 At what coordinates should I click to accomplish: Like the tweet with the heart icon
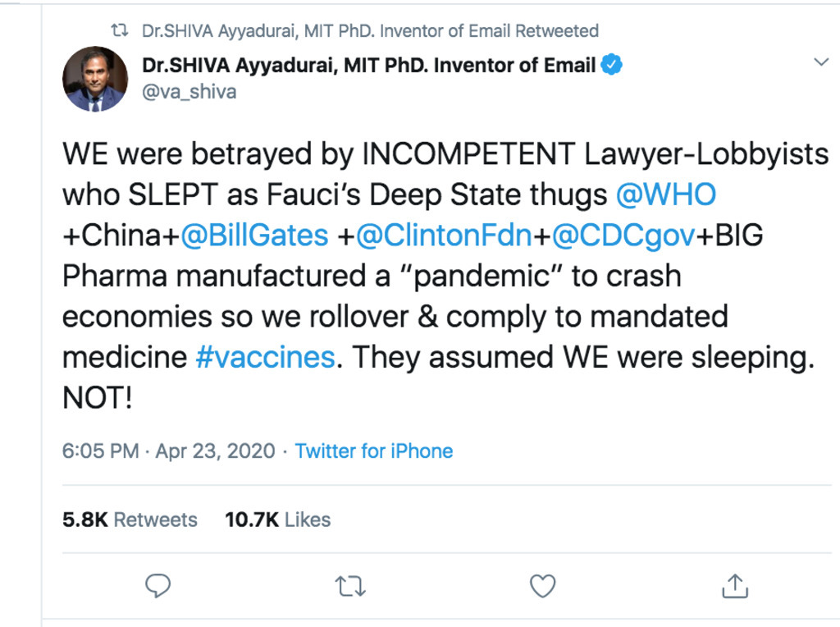point(542,586)
